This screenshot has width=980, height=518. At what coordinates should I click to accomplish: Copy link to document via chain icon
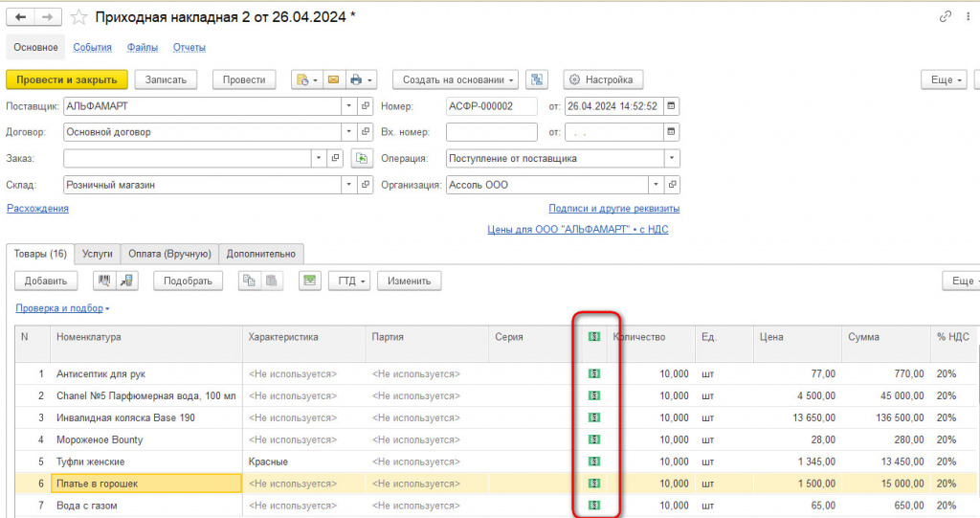pos(945,17)
